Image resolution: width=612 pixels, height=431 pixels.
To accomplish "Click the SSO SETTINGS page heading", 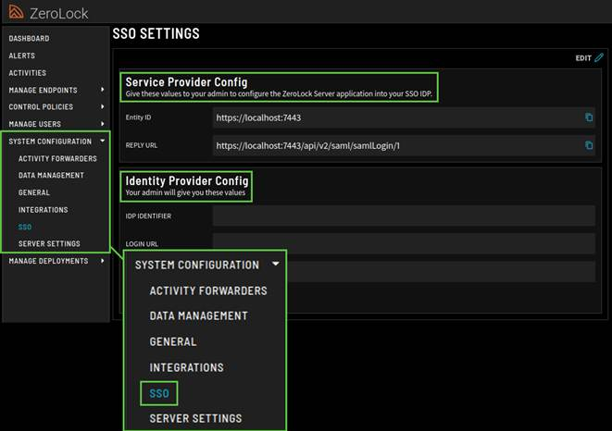I will [x=156, y=34].
